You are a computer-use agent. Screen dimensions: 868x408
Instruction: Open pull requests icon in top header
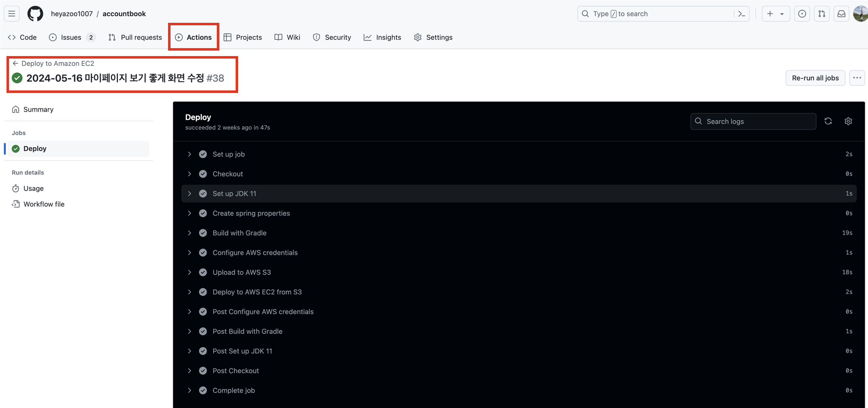pos(822,14)
